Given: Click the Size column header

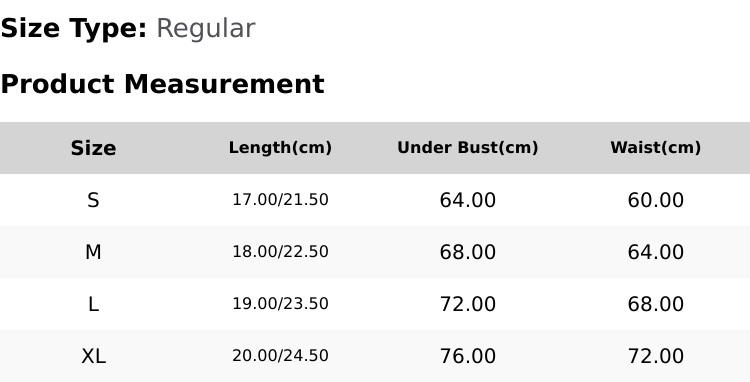Looking at the screenshot, I should point(93,148).
